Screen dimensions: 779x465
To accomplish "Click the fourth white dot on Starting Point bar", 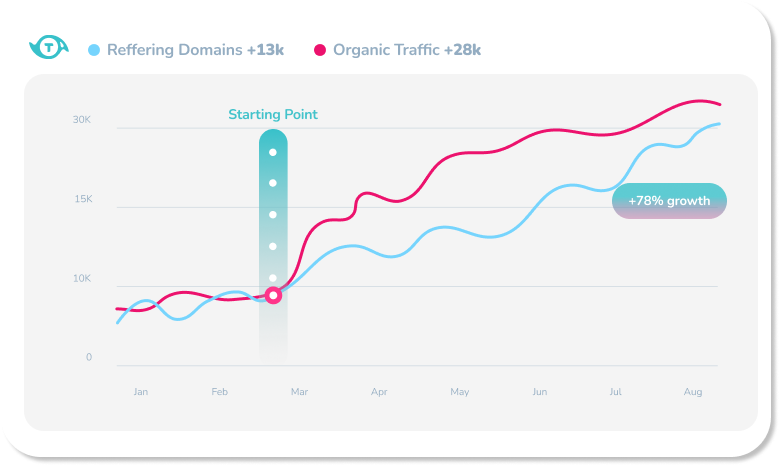I will click(273, 246).
